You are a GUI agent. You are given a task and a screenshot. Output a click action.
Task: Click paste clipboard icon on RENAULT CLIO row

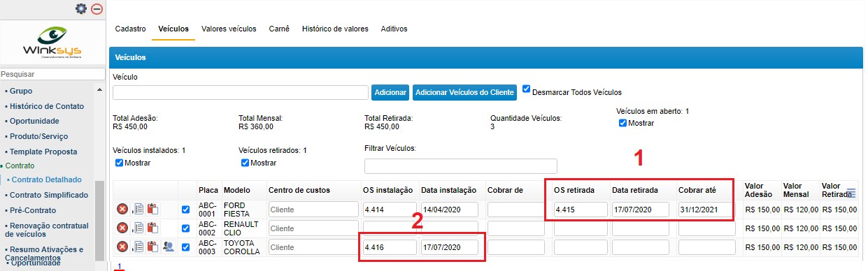click(x=152, y=228)
